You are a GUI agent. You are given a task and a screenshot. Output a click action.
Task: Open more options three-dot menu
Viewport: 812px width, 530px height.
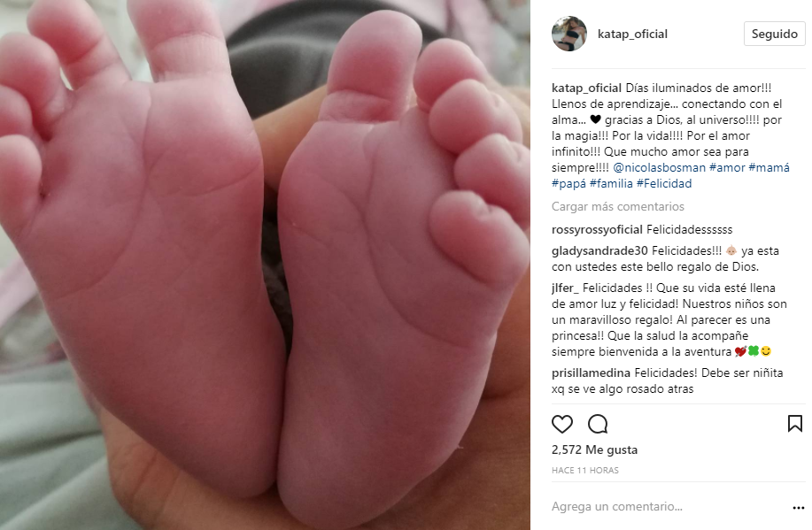coord(799,508)
